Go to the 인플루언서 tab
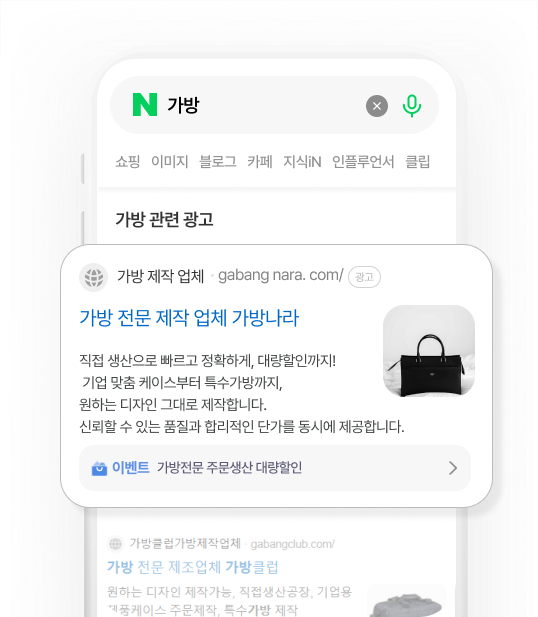 363,161
